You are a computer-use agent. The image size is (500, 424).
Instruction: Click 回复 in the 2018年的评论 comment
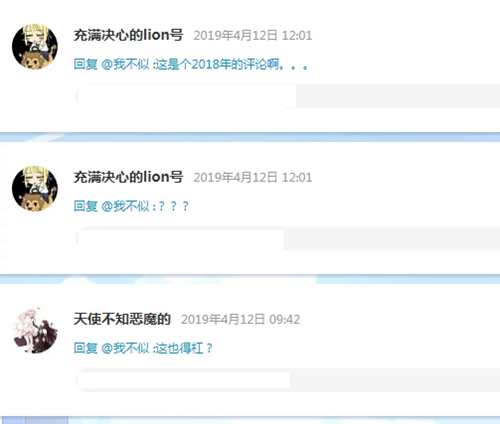point(86,64)
